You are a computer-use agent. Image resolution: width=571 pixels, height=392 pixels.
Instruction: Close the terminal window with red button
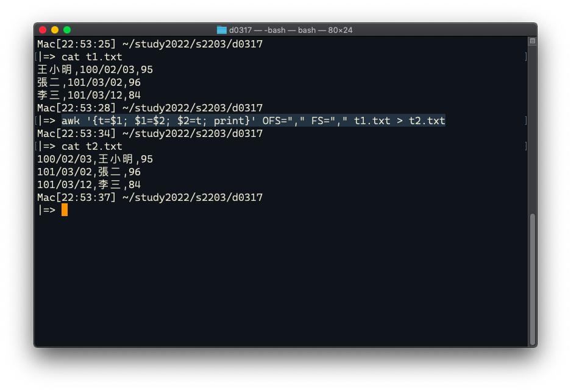(x=43, y=30)
